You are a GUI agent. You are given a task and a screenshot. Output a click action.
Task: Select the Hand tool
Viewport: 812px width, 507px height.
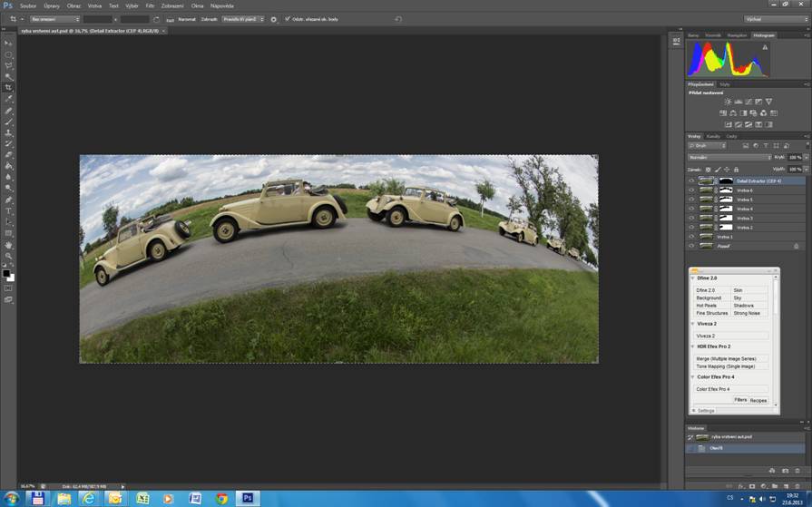point(9,245)
